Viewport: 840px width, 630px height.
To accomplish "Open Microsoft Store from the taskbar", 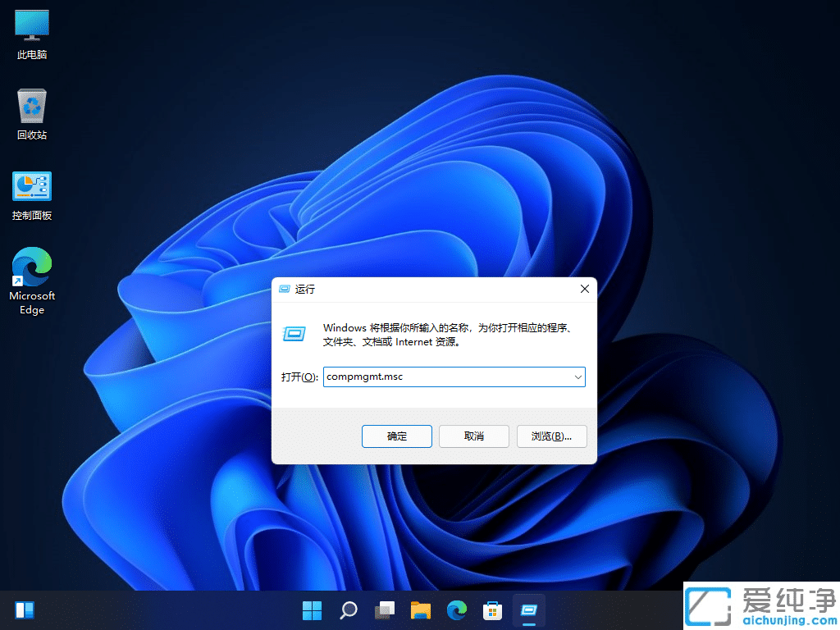I will (x=492, y=610).
